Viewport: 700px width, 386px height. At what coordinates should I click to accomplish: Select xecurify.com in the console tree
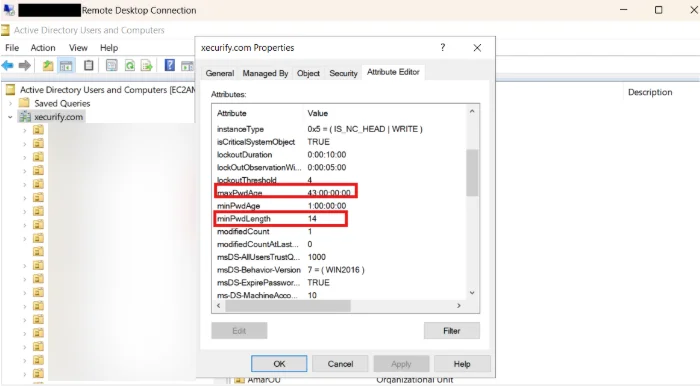tap(58, 117)
